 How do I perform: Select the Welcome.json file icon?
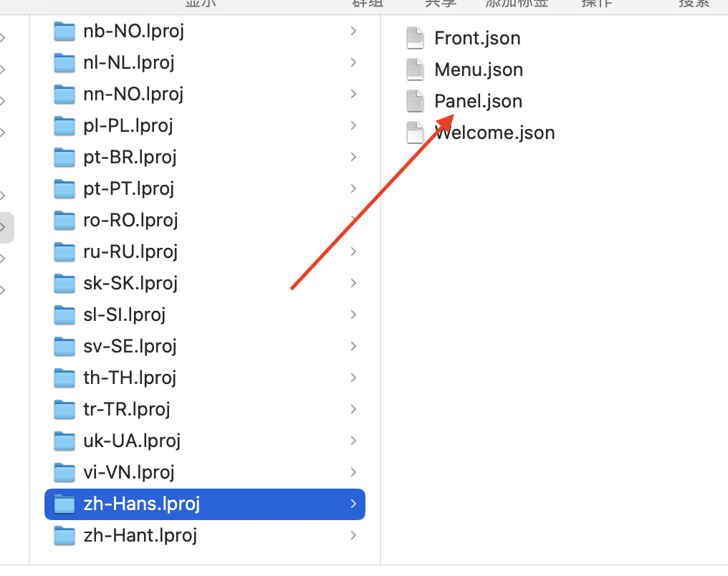coord(415,133)
